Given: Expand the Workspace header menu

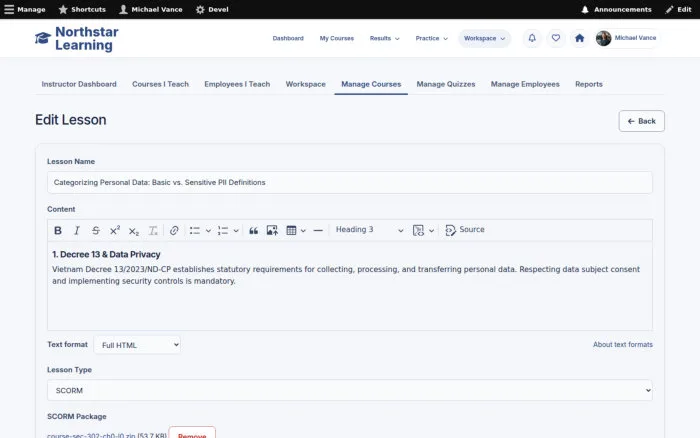Looking at the screenshot, I should 484,38.
